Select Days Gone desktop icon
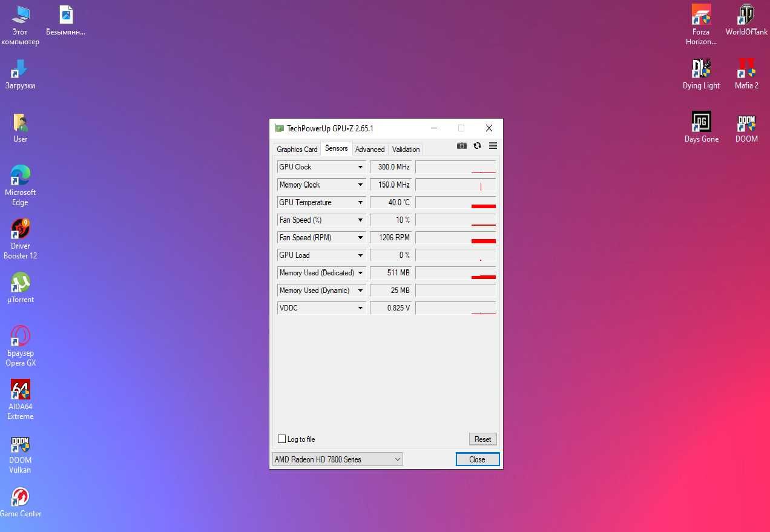 (701, 127)
